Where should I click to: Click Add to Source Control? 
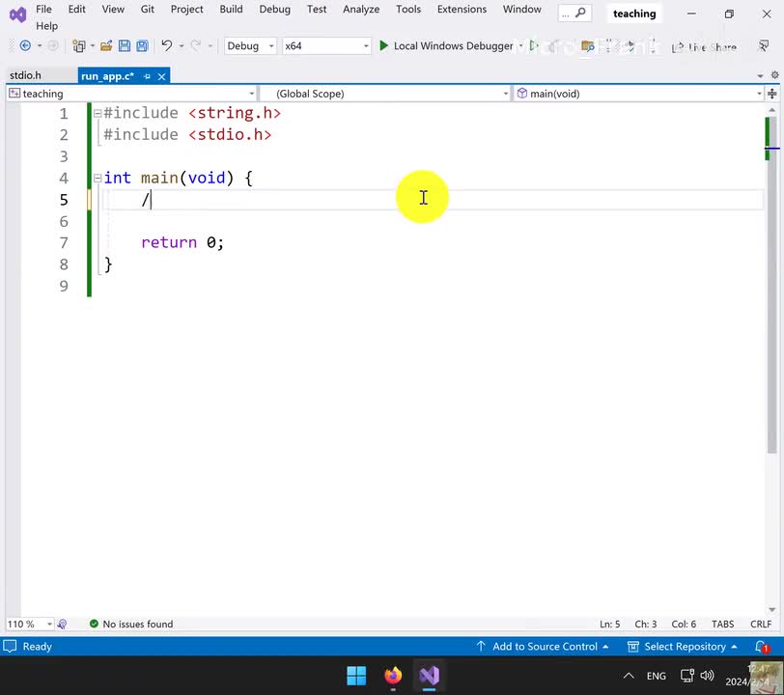543,647
